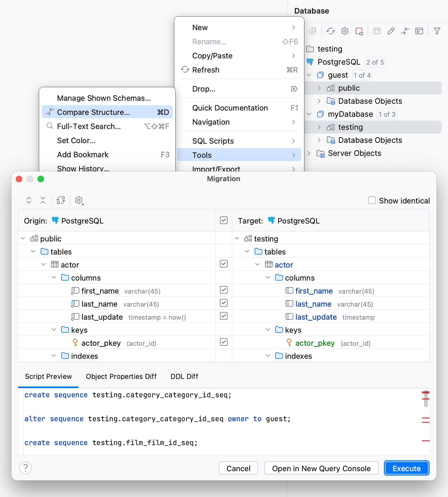
Task: Open a new query console icon
Action: (419, 31)
